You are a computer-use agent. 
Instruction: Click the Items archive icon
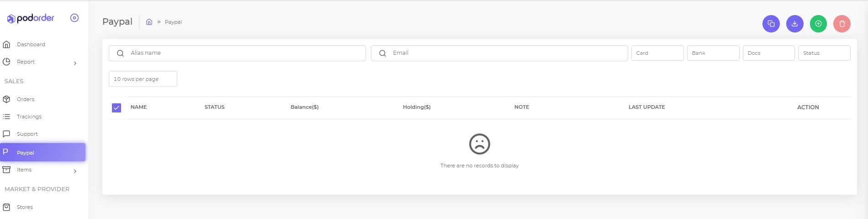(6, 170)
